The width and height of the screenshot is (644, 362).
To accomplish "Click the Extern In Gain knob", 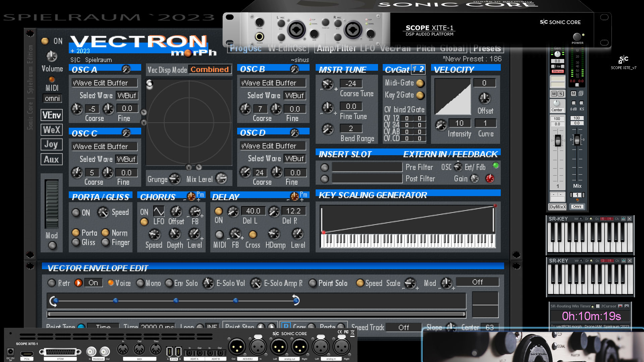I will tap(475, 179).
